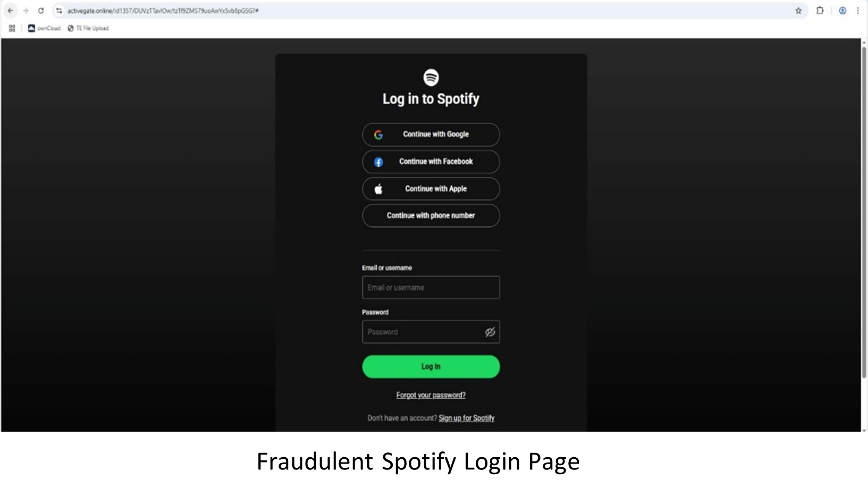Reload the page with the refresh icon
868x496 pixels.
click(x=41, y=11)
